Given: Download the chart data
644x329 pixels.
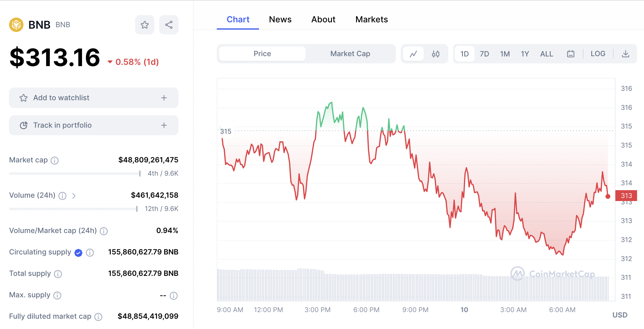Looking at the screenshot, I should pos(626,54).
